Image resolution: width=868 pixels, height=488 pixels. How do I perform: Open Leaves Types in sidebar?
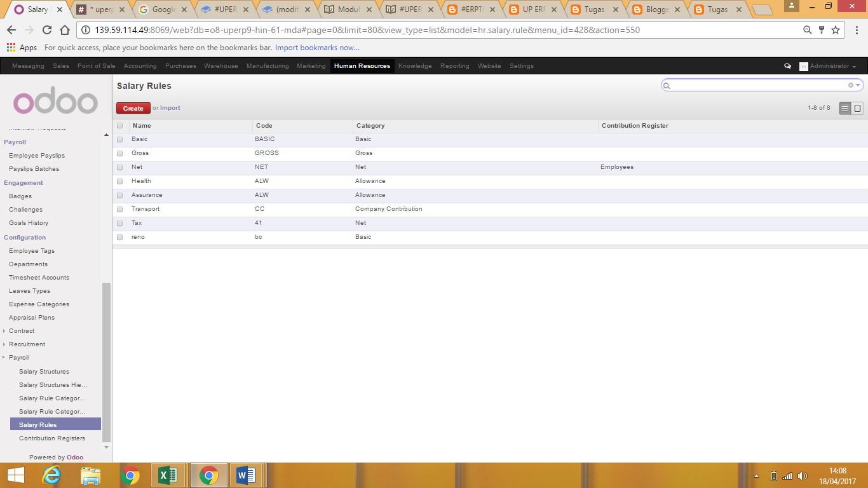click(29, 291)
